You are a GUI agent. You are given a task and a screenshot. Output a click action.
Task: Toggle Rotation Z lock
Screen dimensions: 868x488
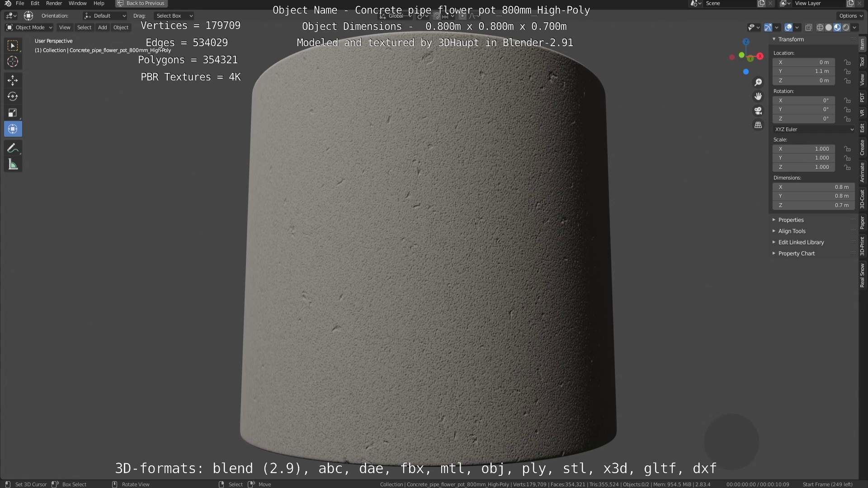coord(847,119)
